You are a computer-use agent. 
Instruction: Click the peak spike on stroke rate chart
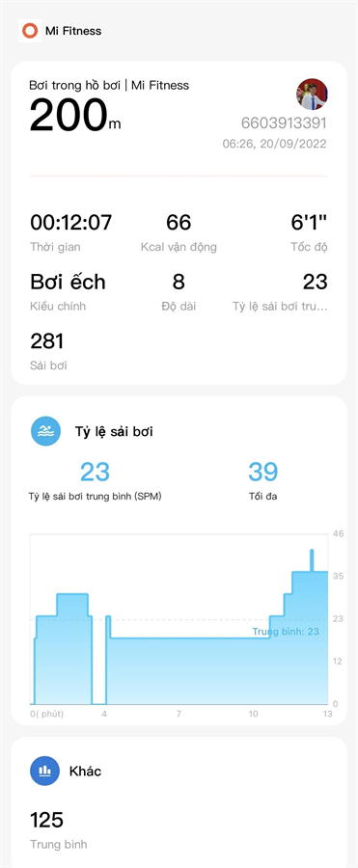click(312, 559)
